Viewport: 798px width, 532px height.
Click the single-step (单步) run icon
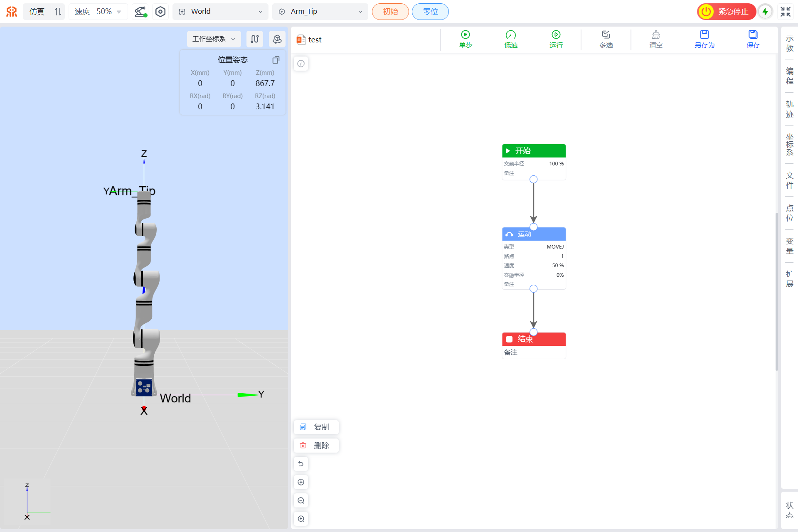(x=465, y=35)
